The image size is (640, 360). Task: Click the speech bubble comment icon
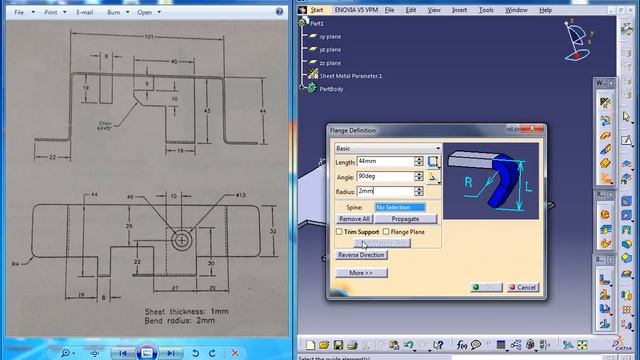(x=476, y=345)
